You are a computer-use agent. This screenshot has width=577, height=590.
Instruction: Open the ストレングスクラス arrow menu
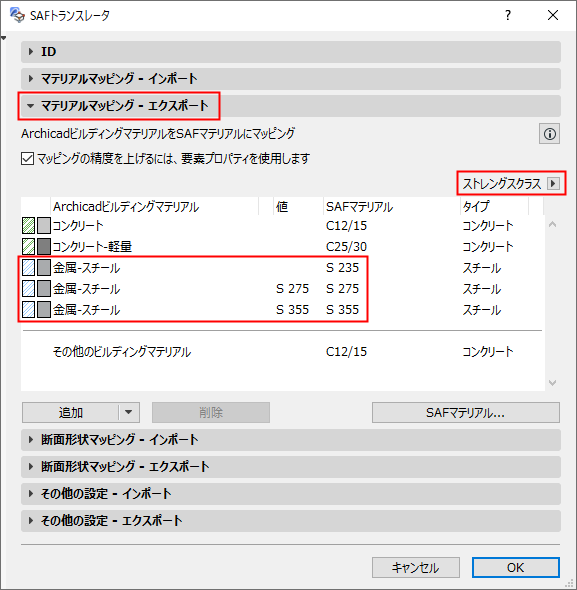[x=553, y=184]
